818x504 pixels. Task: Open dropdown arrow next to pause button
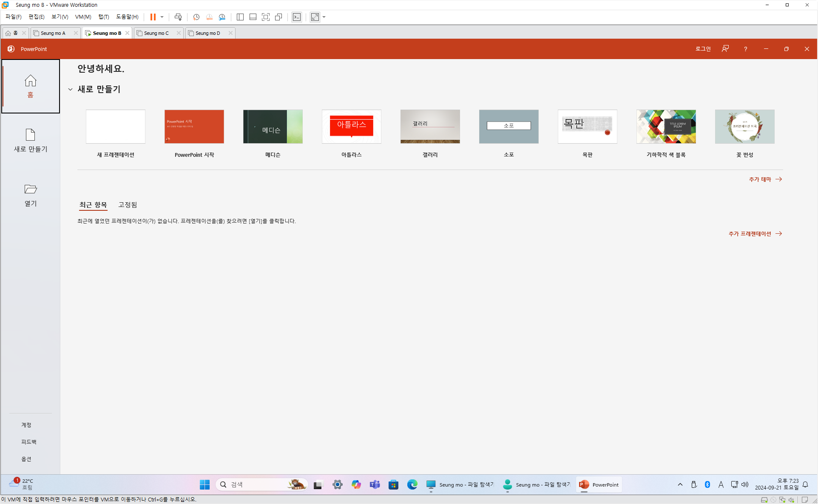pos(162,17)
